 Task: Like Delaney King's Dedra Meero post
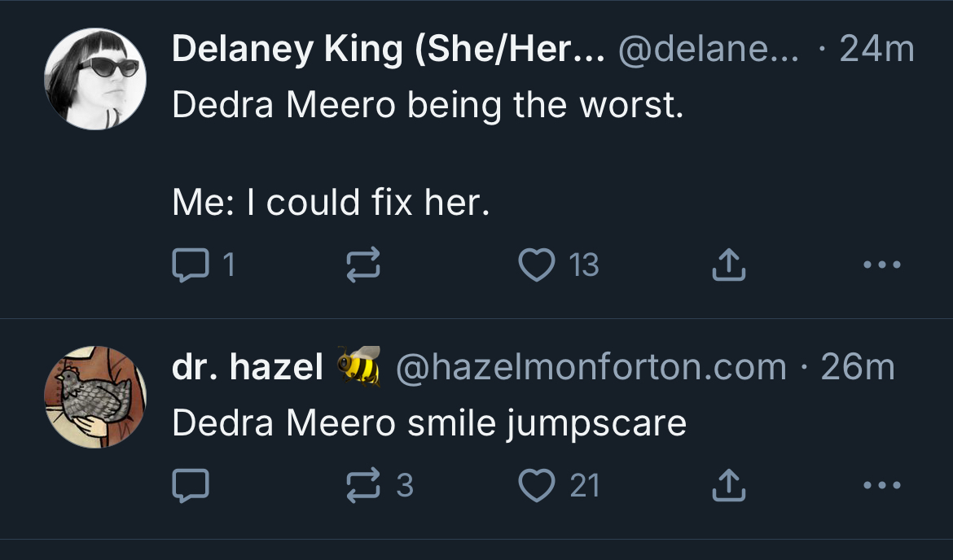pos(536,265)
